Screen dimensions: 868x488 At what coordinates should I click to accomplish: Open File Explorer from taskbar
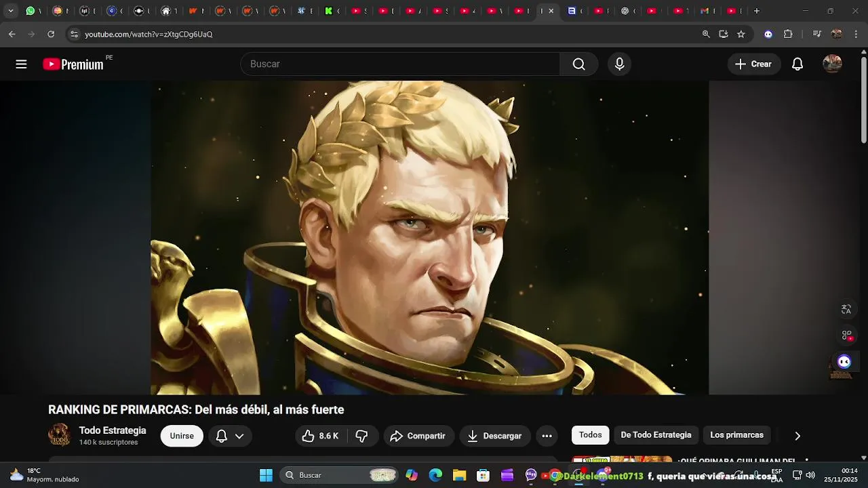tap(459, 475)
